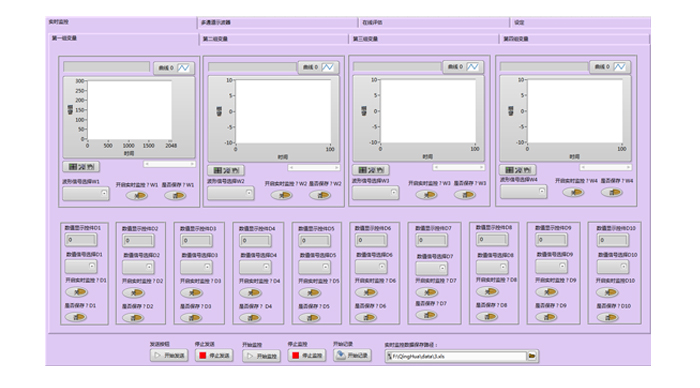The width and height of the screenshot is (700, 388).
Task: Open 数值信号选择D3 dropdown
Action: point(196,267)
